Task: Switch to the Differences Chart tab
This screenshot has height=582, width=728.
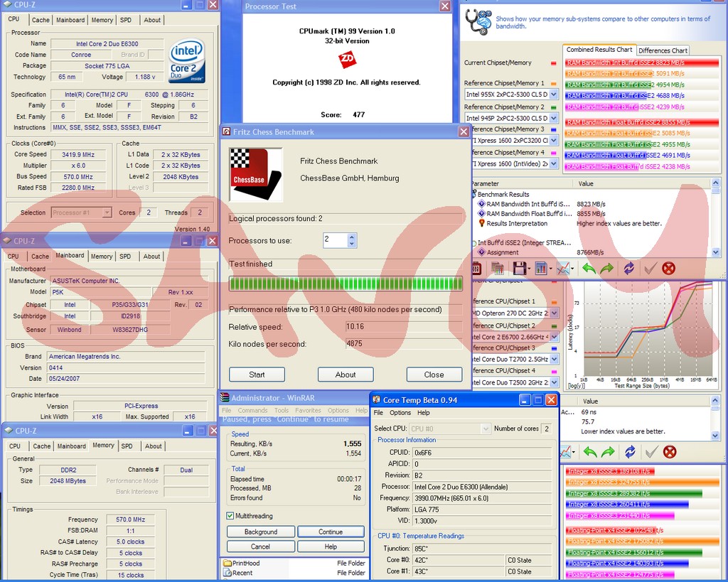Action: [x=663, y=50]
